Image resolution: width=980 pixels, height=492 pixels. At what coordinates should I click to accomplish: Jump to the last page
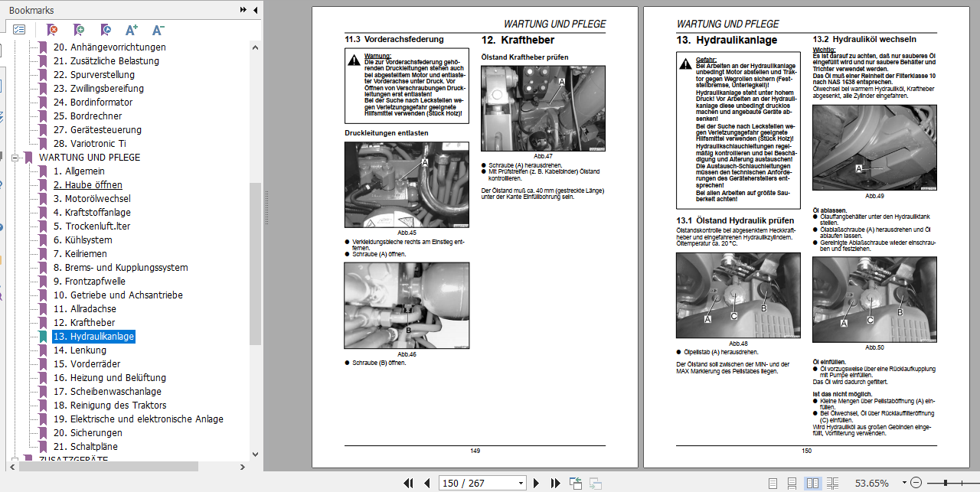(555, 483)
